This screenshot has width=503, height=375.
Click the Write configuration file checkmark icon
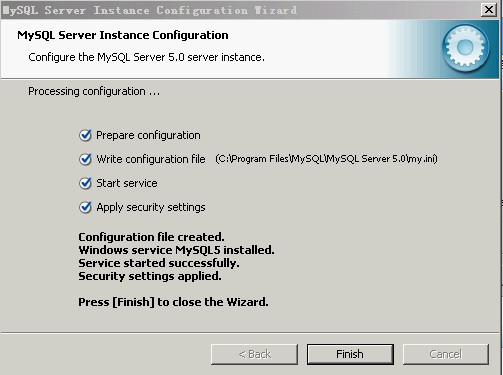pos(85,159)
